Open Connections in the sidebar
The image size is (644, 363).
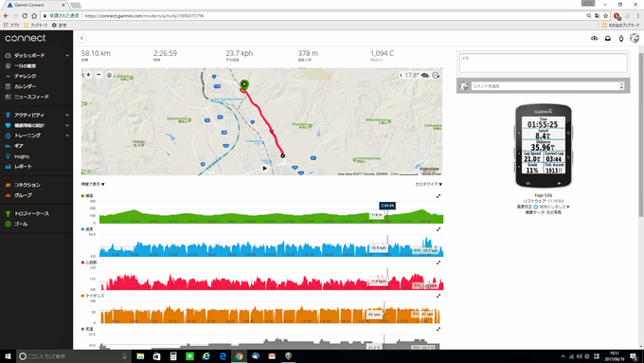click(27, 185)
